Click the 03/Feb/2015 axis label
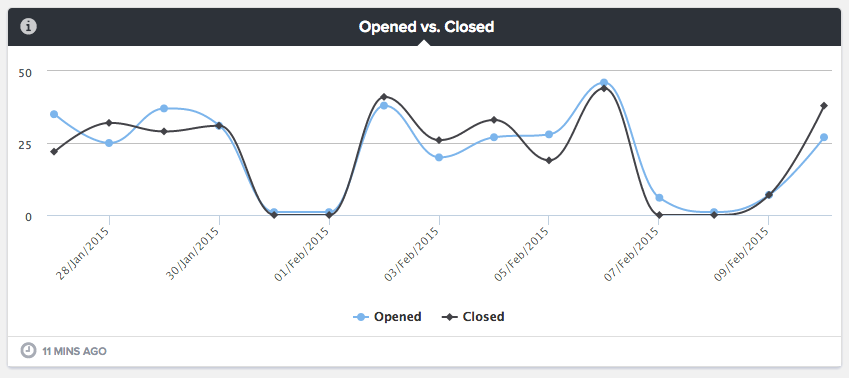The height and width of the screenshot is (378, 849). [412, 253]
